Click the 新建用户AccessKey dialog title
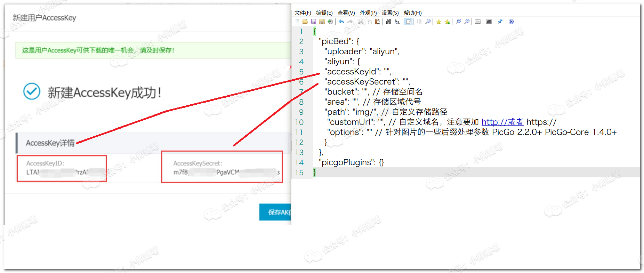This screenshot has height=273, width=644. (x=44, y=18)
